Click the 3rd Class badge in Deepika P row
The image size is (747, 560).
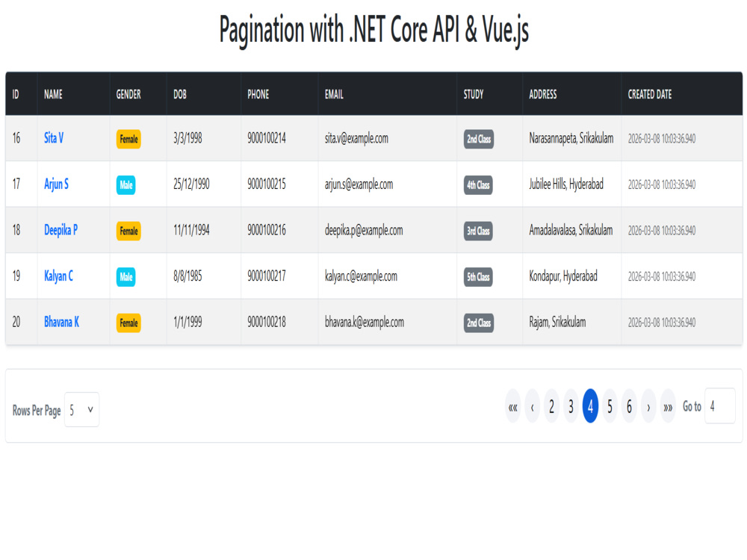(478, 231)
